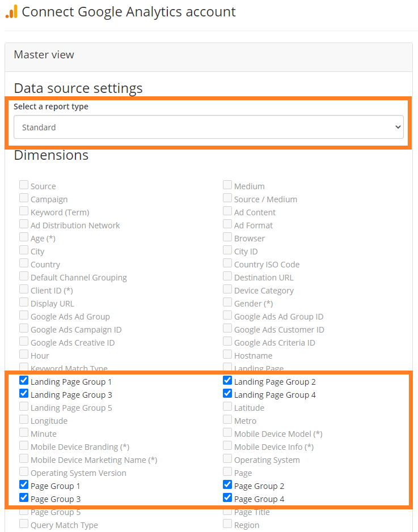The image size is (418, 532).
Task: Check the Operating System checkbox
Action: coord(227,458)
